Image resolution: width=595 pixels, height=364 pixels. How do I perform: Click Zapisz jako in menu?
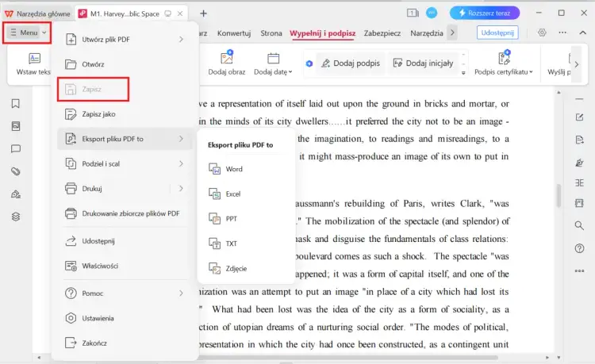click(125, 114)
